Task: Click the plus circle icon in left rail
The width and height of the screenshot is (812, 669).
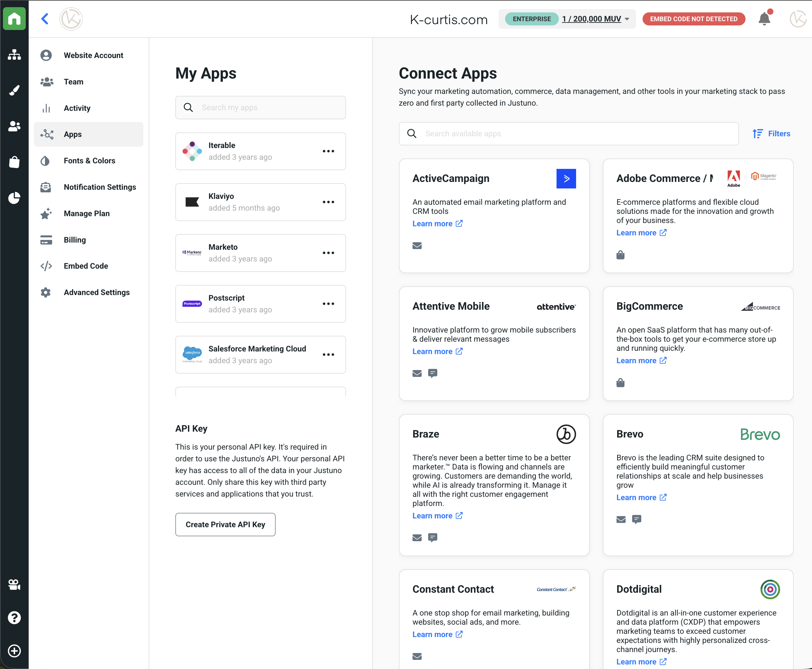Action: [x=14, y=651]
